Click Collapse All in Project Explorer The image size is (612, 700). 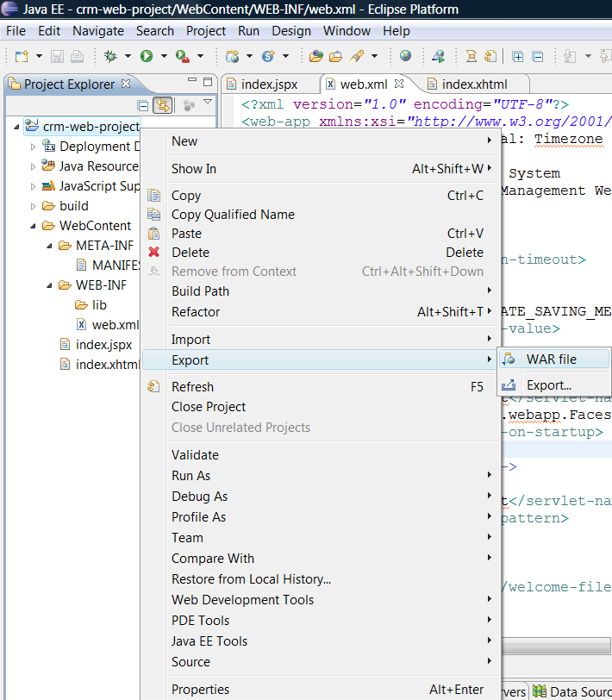click(143, 106)
